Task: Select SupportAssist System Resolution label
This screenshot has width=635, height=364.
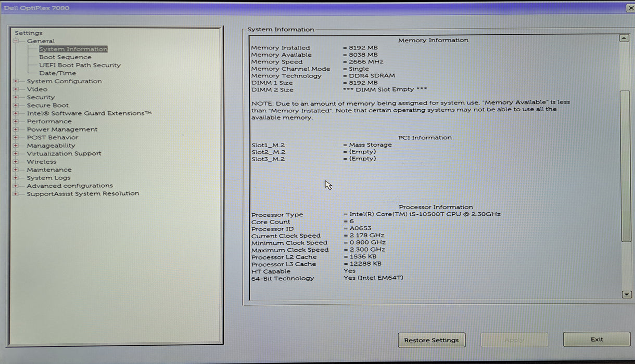Action: [83, 194]
